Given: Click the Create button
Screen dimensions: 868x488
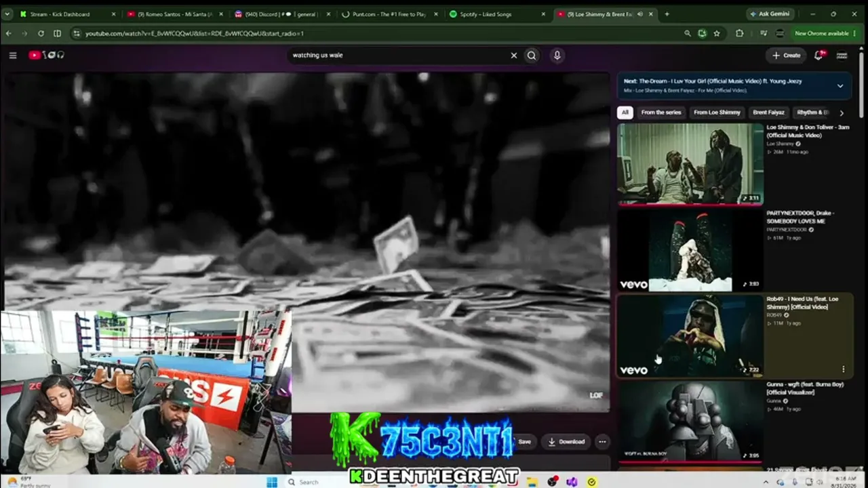Looking at the screenshot, I should (786, 56).
